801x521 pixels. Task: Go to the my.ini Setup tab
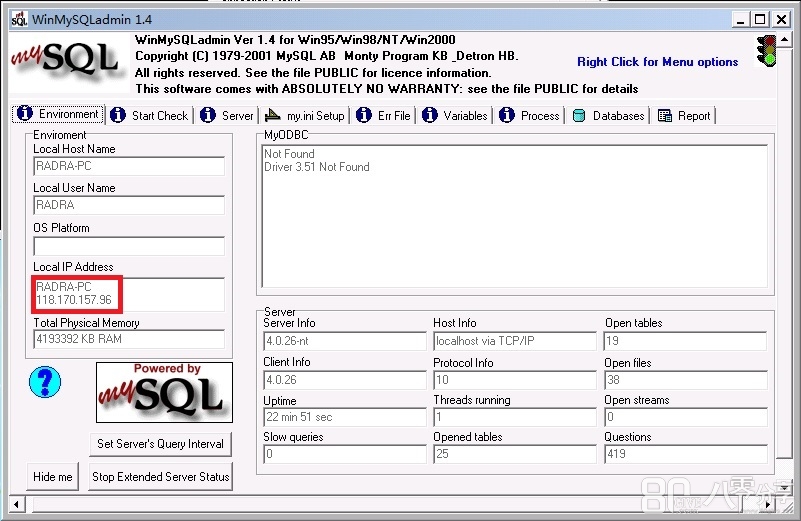pyautogui.click(x=304, y=115)
